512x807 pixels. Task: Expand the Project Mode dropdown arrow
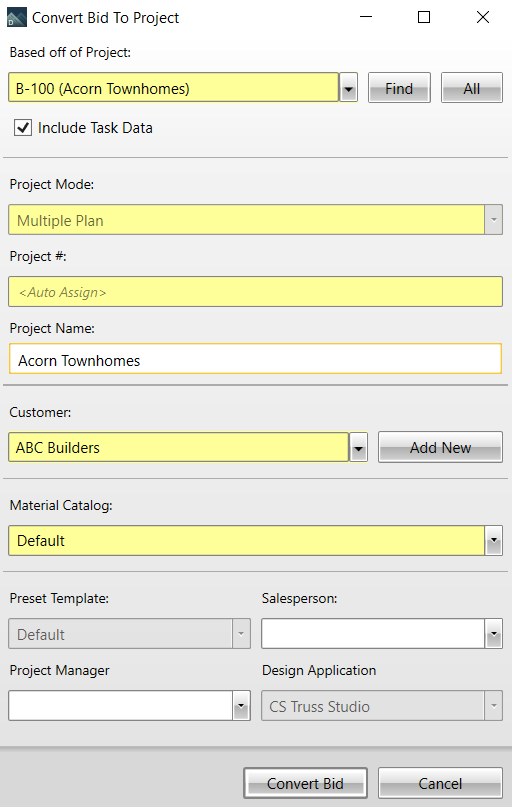493,220
